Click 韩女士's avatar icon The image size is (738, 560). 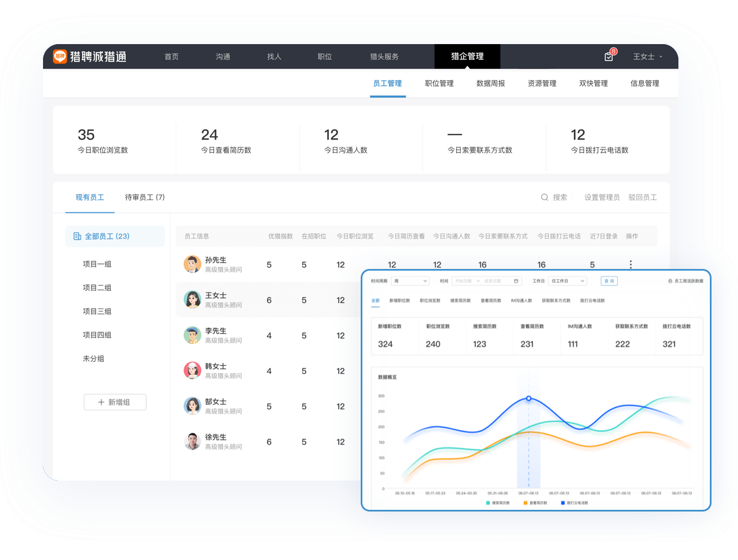click(x=192, y=370)
